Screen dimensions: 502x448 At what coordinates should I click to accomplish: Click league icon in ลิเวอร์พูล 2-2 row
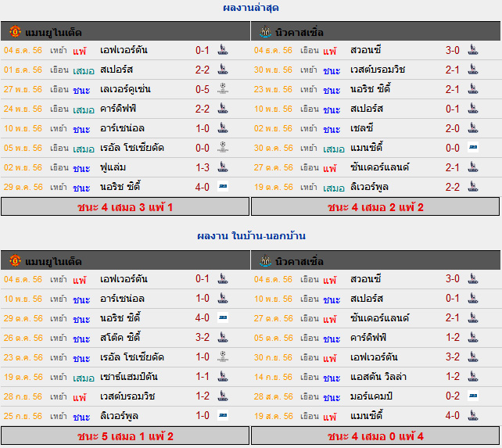(x=473, y=186)
